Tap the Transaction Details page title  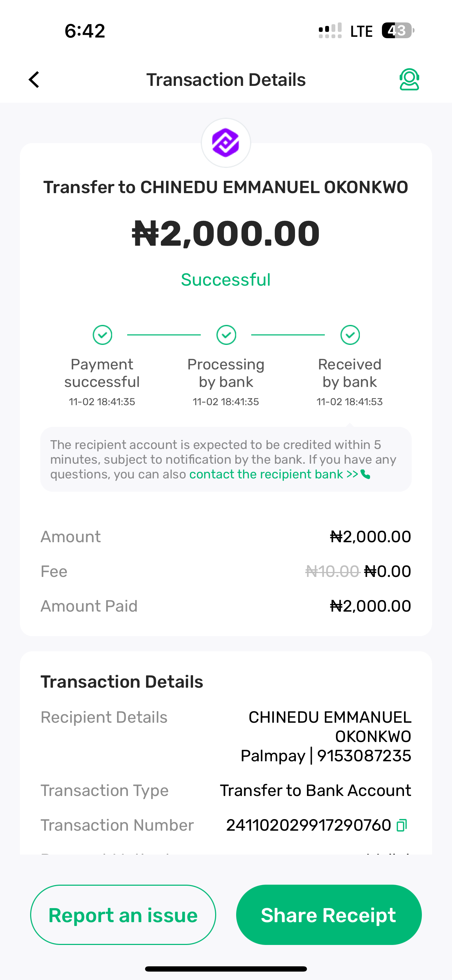[226, 80]
